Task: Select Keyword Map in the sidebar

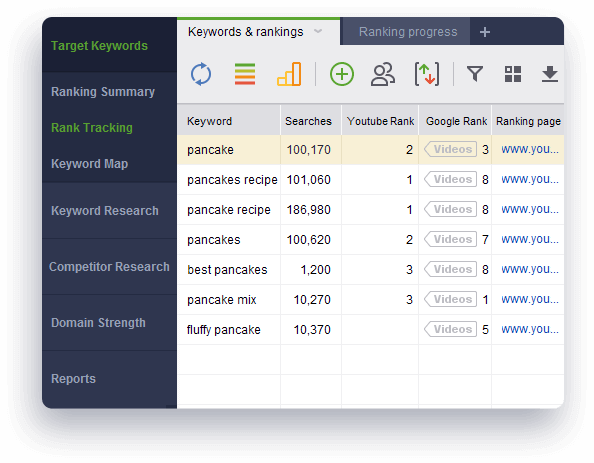Action: pos(89,164)
